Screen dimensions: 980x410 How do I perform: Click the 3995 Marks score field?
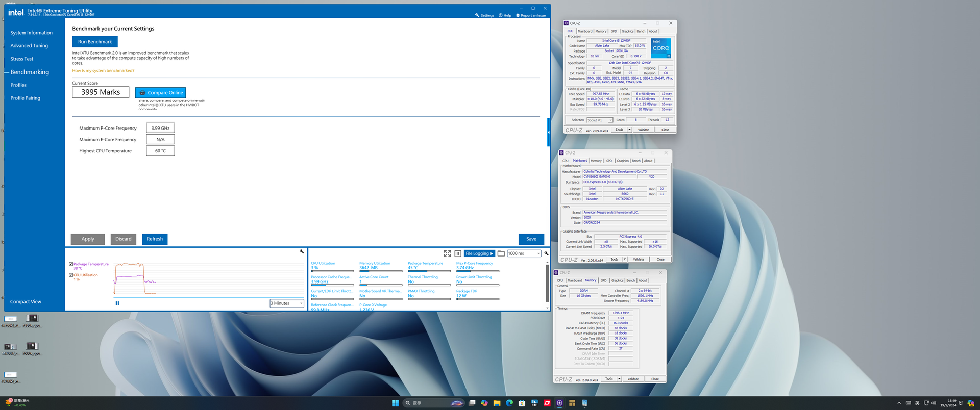point(101,92)
